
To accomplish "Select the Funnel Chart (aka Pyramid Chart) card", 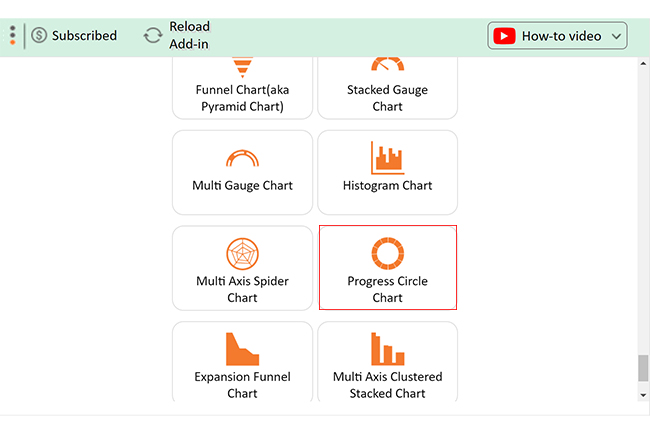I will pos(243,88).
